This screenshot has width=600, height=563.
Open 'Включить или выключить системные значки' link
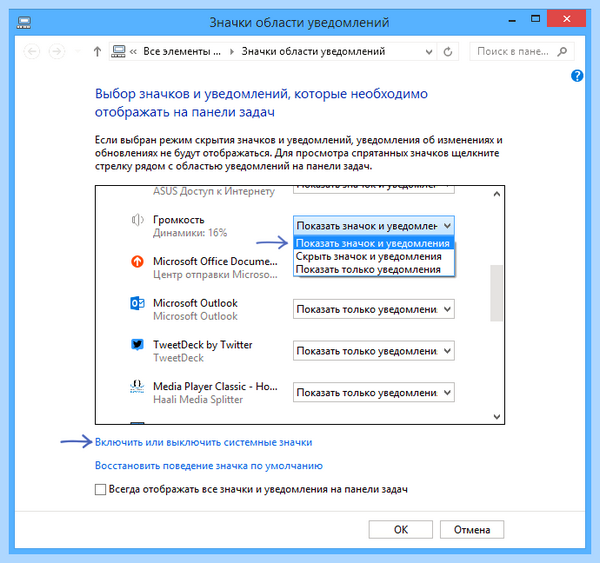point(204,442)
